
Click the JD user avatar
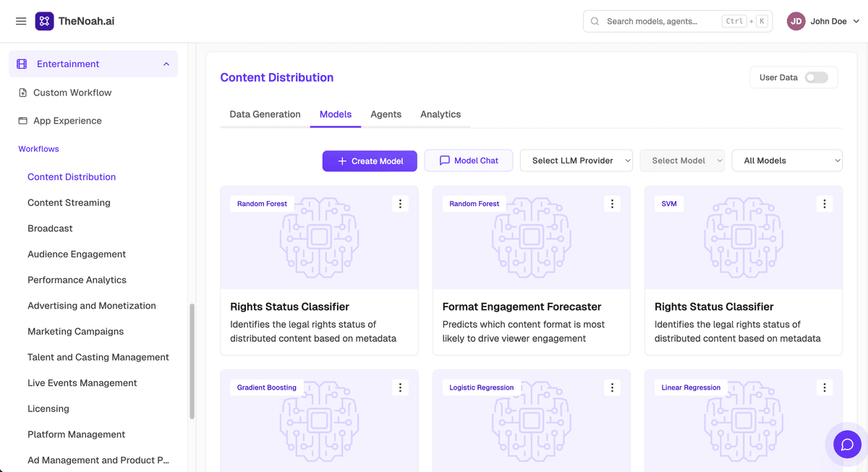[796, 22]
